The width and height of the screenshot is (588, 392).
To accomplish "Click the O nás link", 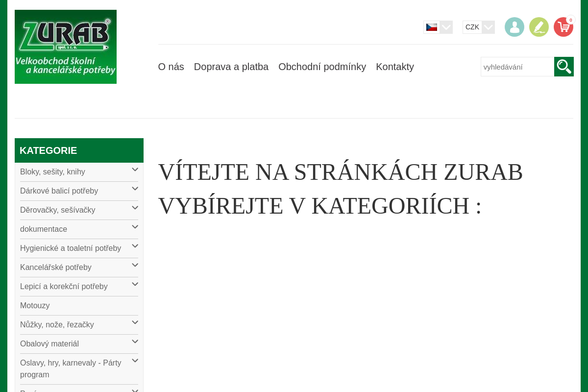I will (x=171, y=66).
